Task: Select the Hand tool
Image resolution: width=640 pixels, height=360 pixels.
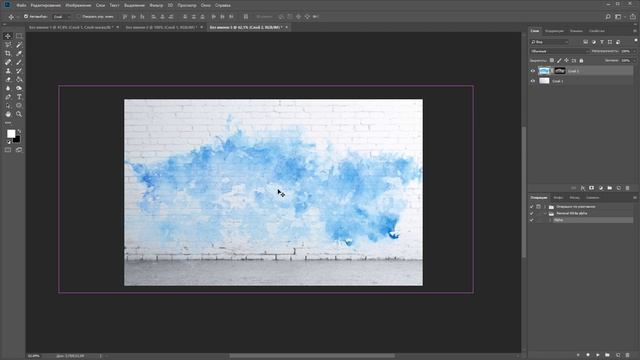Action: point(8,114)
